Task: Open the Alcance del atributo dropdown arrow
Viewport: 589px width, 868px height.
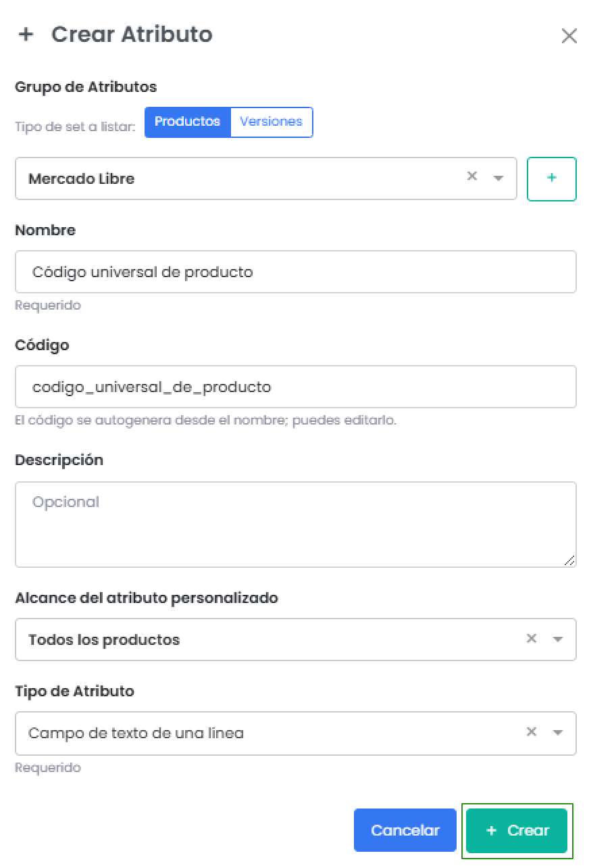Action: click(x=558, y=640)
